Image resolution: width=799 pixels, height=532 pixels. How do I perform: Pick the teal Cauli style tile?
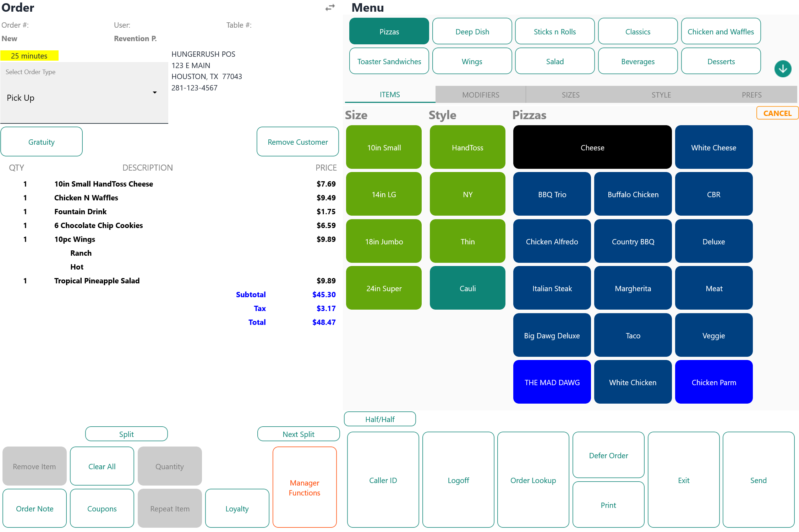(467, 288)
